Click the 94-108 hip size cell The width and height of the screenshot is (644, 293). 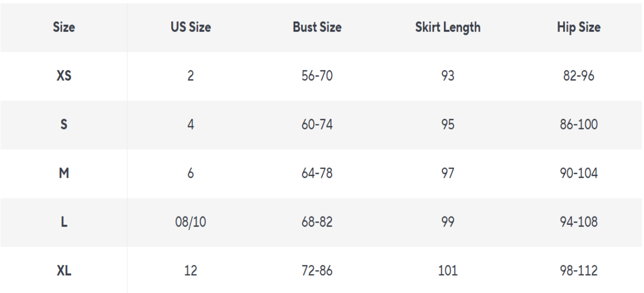pyautogui.click(x=579, y=222)
